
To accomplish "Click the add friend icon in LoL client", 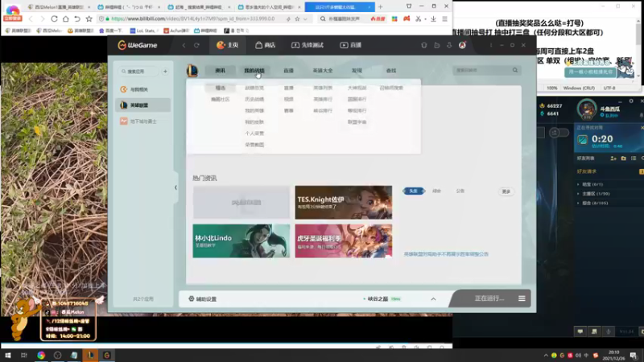I will pyautogui.click(x=613, y=158).
